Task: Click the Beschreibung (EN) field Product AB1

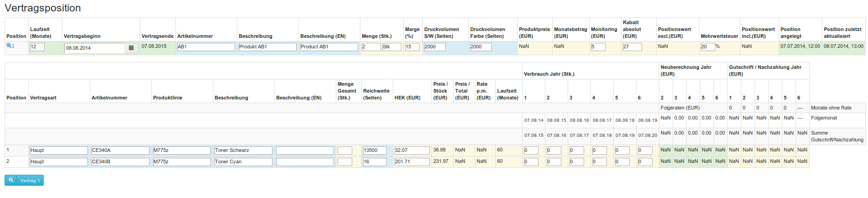Action: point(329,47)
